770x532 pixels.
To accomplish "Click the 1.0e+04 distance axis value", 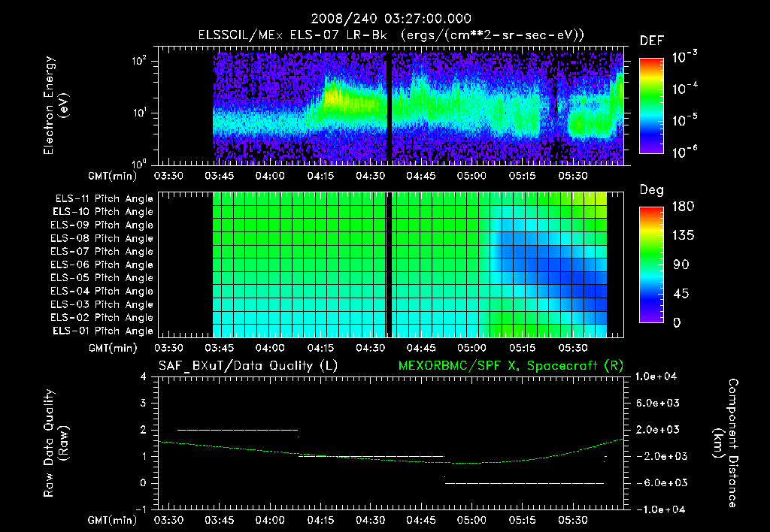I will 656,377.
